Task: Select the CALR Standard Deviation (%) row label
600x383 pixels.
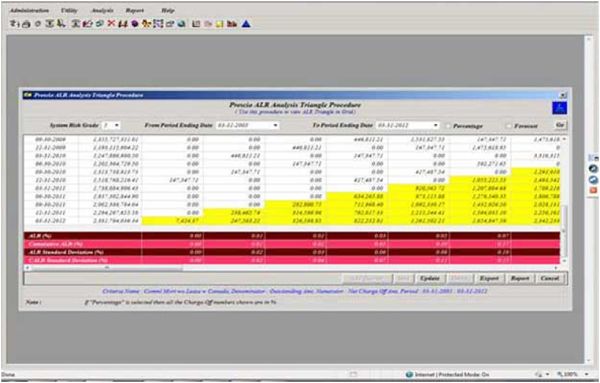Action: 68,260
